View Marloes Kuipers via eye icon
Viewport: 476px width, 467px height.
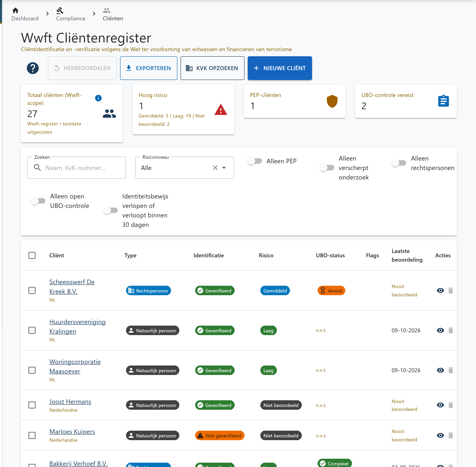click(440, 435)
